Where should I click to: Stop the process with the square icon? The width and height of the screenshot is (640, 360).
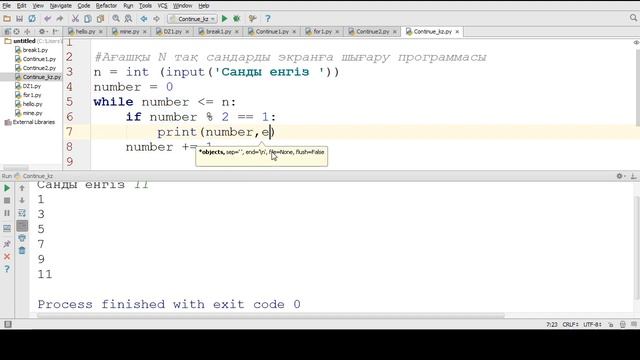pyautogui.click(x=7, y=201)
